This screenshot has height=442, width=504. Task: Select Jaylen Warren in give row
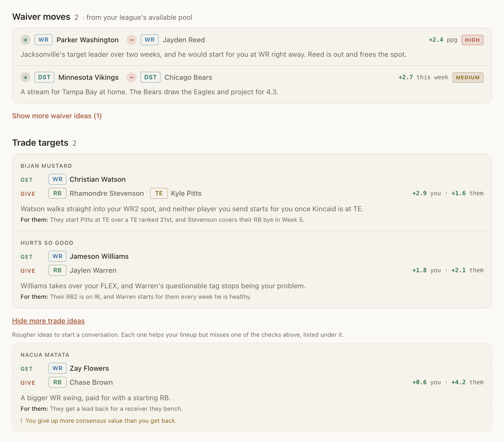(x=93, y=270)
